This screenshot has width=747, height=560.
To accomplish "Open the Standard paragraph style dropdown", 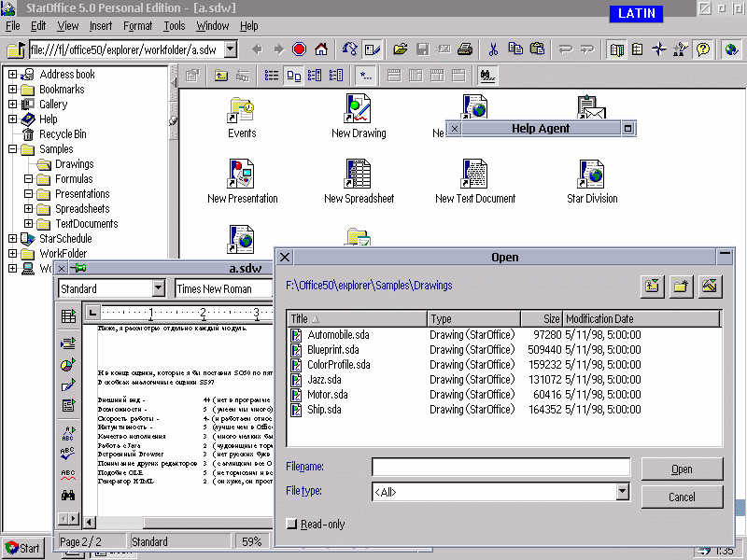I will [159, 288].
